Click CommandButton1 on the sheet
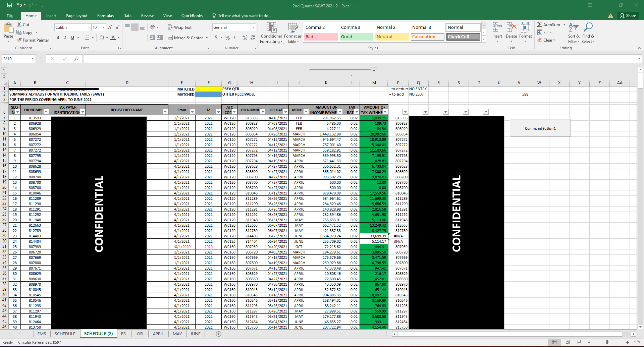Viewport: 644px width, 347px height. [540, 128]
